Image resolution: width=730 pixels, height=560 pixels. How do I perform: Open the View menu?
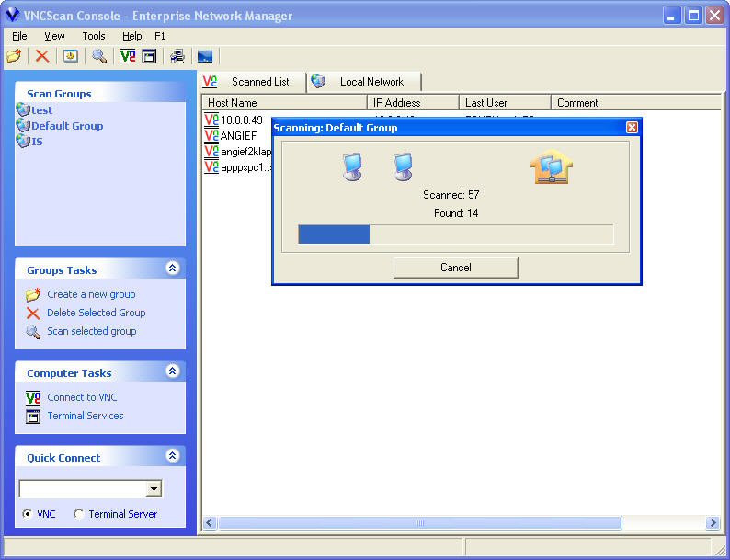coord(54,36)
